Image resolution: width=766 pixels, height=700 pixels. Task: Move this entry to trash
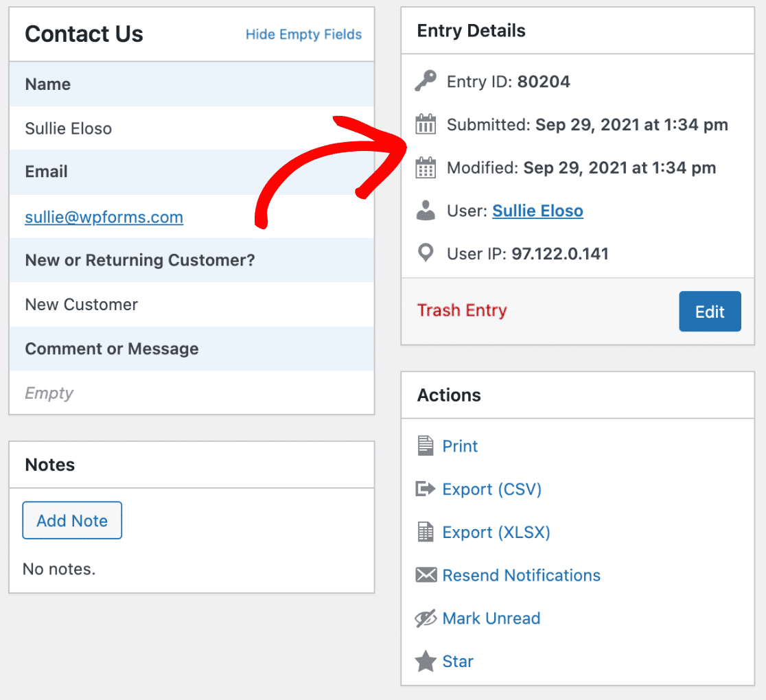(x=462, y=310)
